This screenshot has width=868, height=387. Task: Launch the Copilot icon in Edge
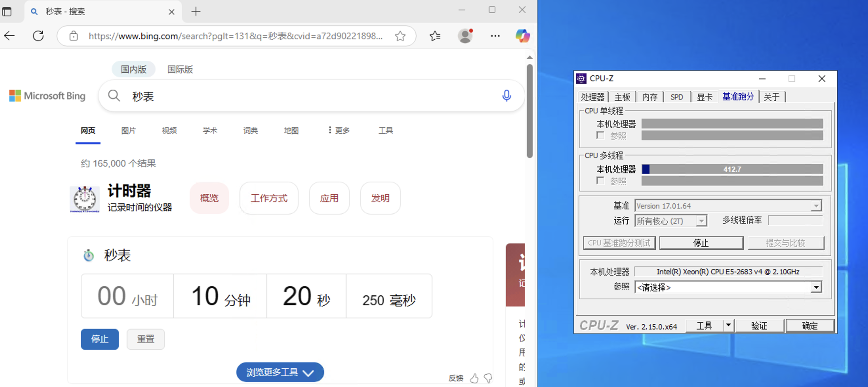[x=522, y=36]
